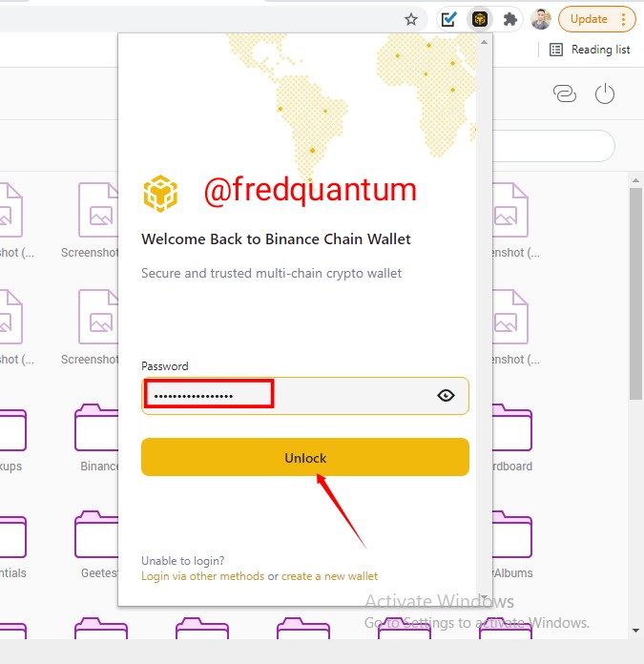Select upper right image file 'enshot (...'
The height and width of the screenshot is (664, 644).
(x=510, y=210)
